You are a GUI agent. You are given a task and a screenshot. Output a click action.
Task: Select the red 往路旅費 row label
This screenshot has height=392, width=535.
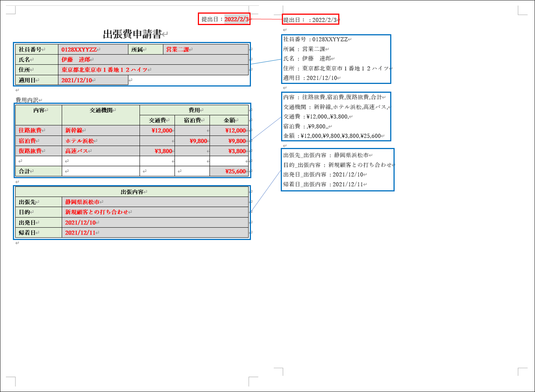(39, 130)
